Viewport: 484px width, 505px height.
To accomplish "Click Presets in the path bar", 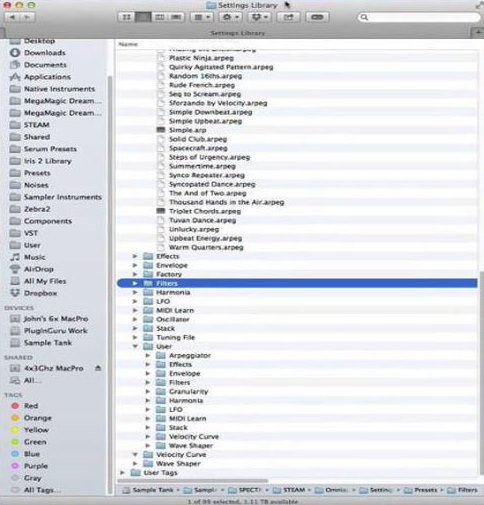I will point(425,490).
